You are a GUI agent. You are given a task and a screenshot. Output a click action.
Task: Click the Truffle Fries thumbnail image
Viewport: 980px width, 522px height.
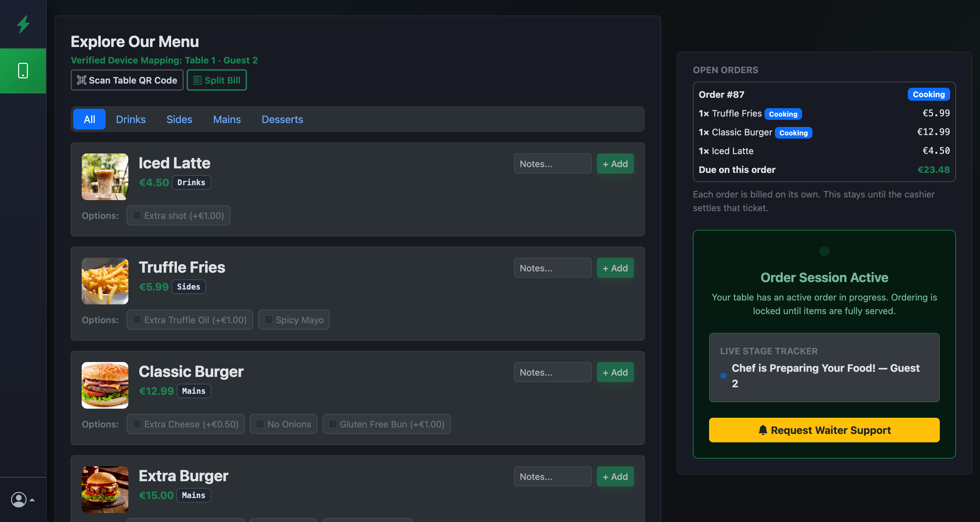click(105, 281)
